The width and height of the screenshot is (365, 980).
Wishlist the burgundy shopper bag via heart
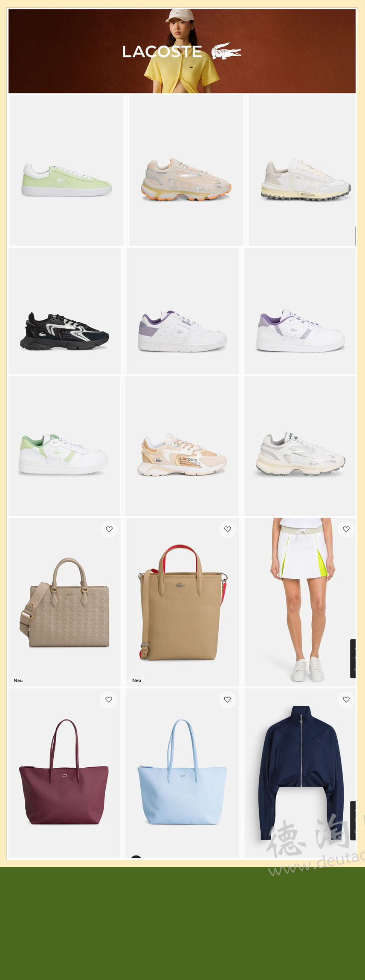109,700
